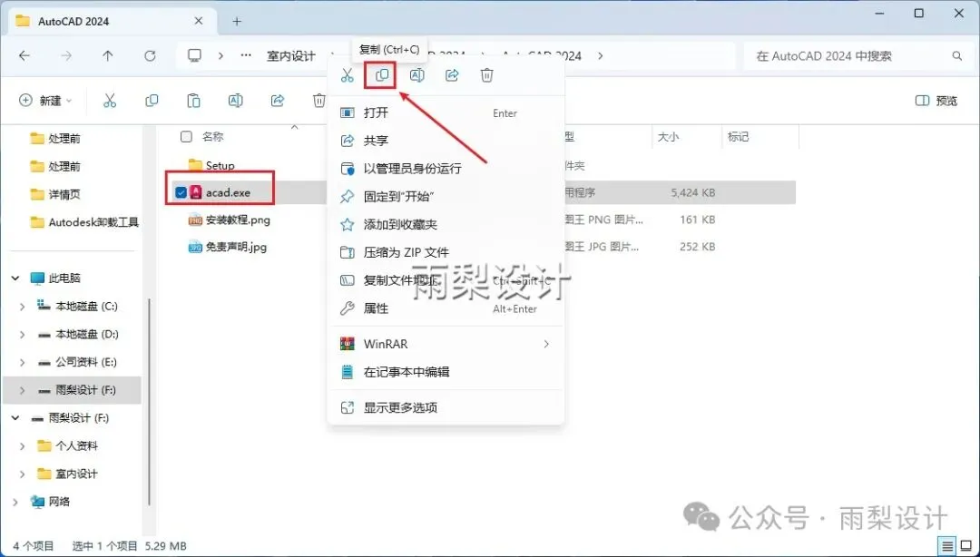Open the 新建 dropdown menu

[x=46, y=101]
